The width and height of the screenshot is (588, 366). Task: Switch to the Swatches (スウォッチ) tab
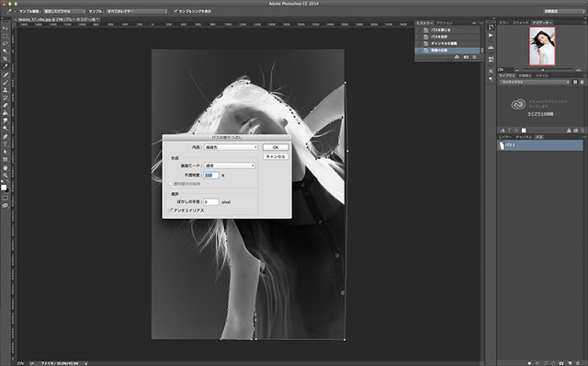click(521, 23)
